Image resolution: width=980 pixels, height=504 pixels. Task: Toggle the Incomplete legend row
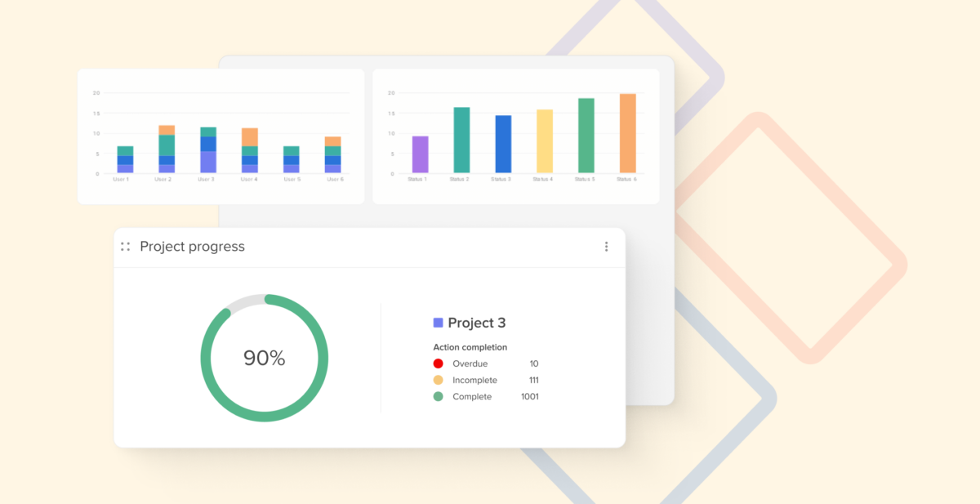476,380
